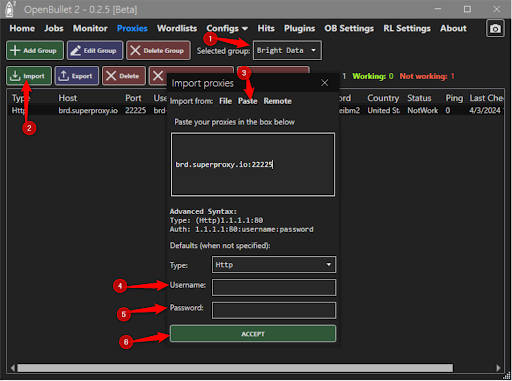This screenshot has width=512, height=381.
Task: Click the Status column header
Action: tap(419, 98)
